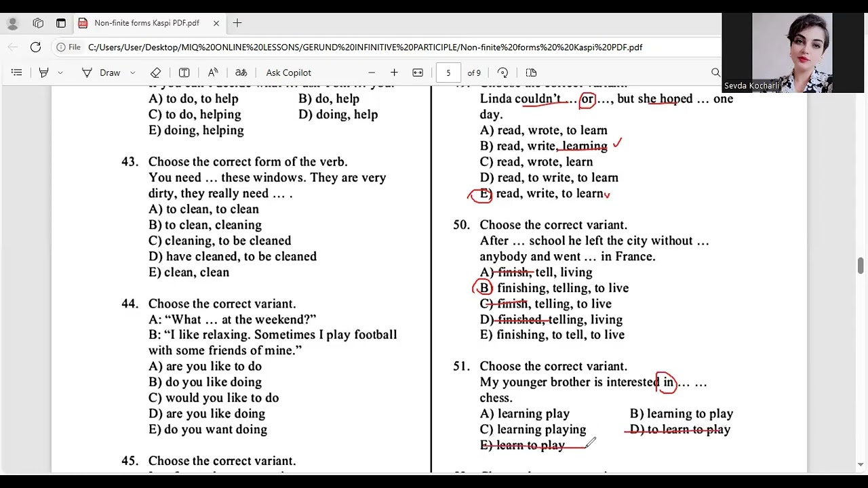This screenshot has width=868, height=488.
Task: Select the Highlight tool
Action: (44, 73)
